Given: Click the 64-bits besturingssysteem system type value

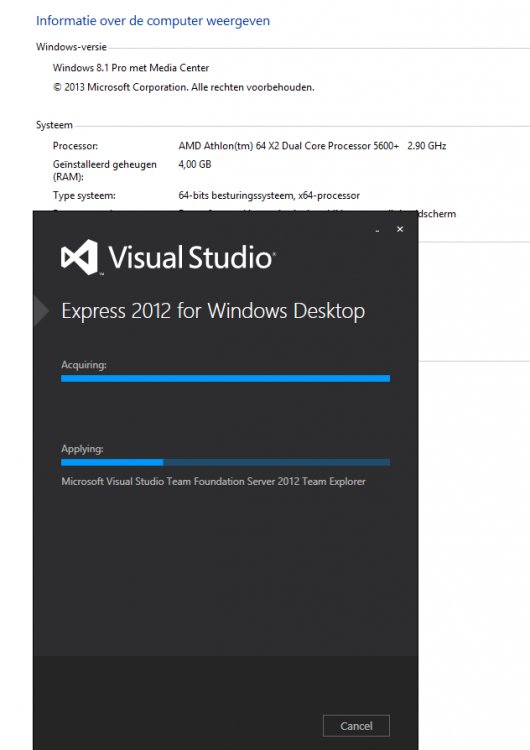Looking at the screenshot, I should point(269,196).
